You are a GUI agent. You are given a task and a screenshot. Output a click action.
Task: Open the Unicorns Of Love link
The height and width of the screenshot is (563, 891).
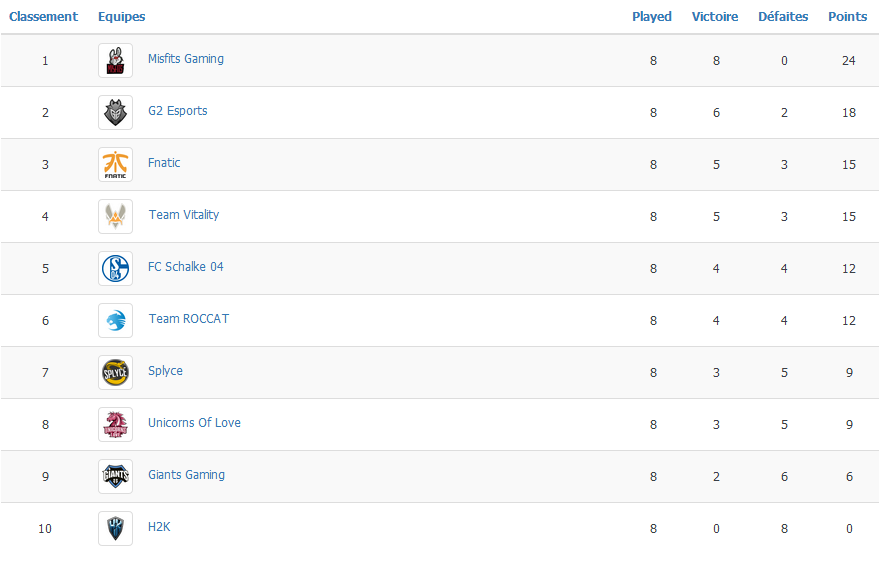194,423
